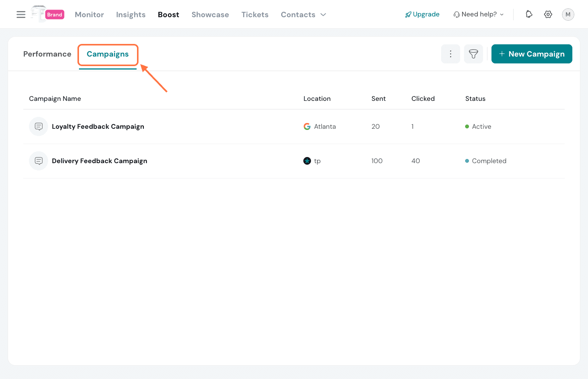Click the New Campaign button
This screenshot has height=379, width=588.
pos(532,54)
